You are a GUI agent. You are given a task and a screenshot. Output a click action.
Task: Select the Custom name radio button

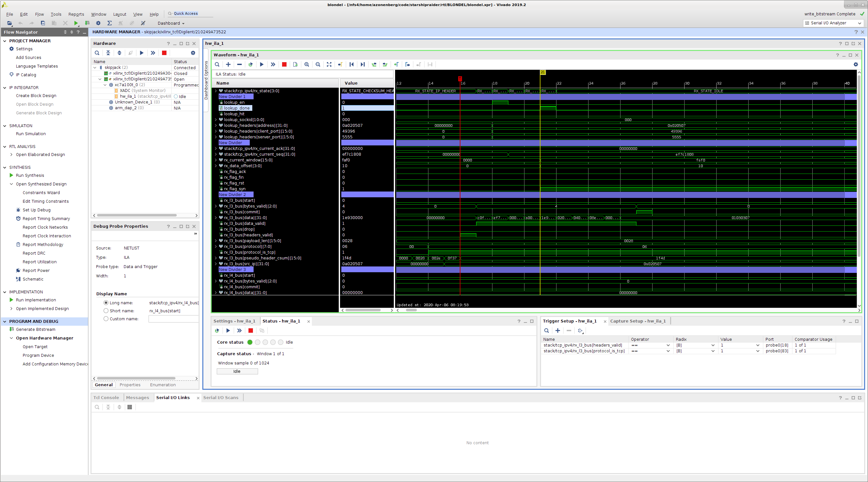pyautogui.click(x=106, y=319)
